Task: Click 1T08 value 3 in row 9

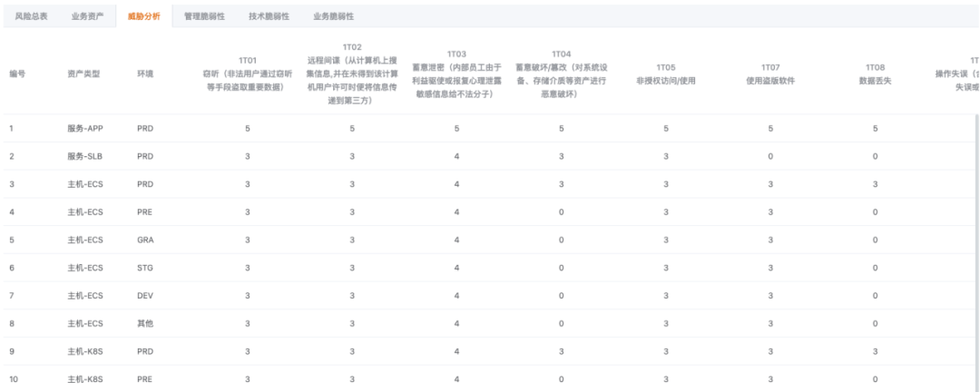Action: [875, 351]
